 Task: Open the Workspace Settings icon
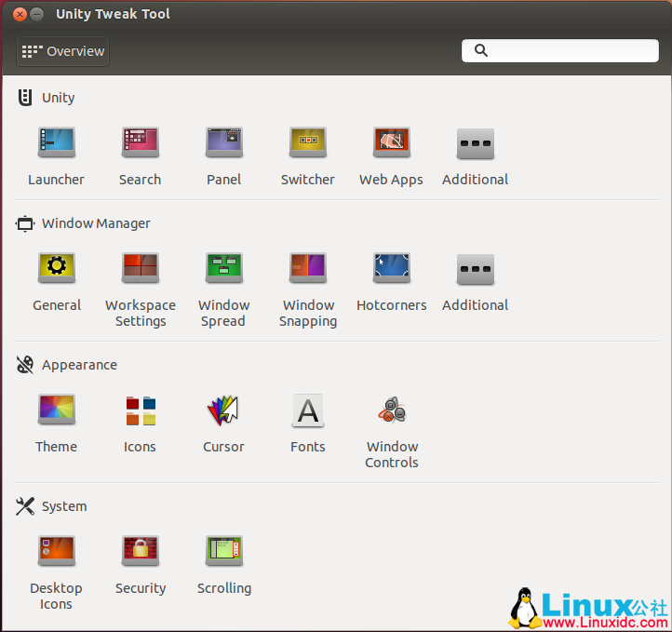[x=141, y=268]
